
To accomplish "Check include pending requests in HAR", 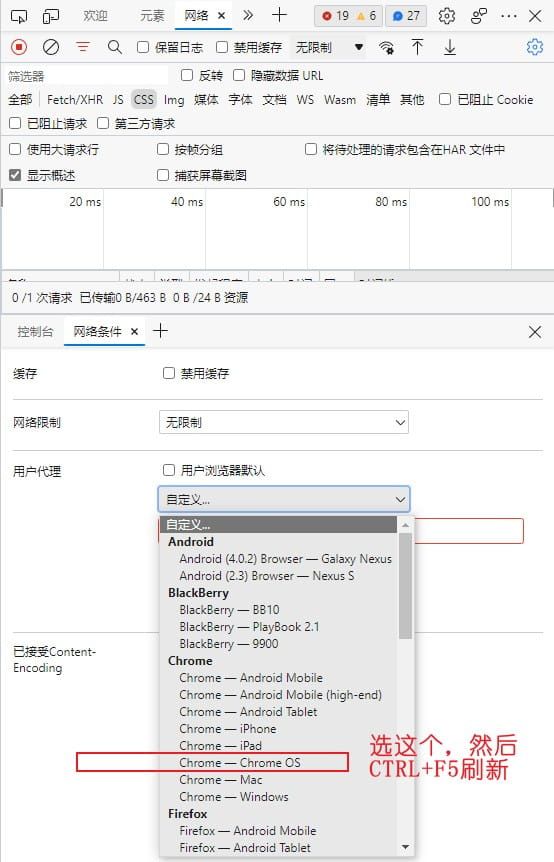I will coord(311,149).
